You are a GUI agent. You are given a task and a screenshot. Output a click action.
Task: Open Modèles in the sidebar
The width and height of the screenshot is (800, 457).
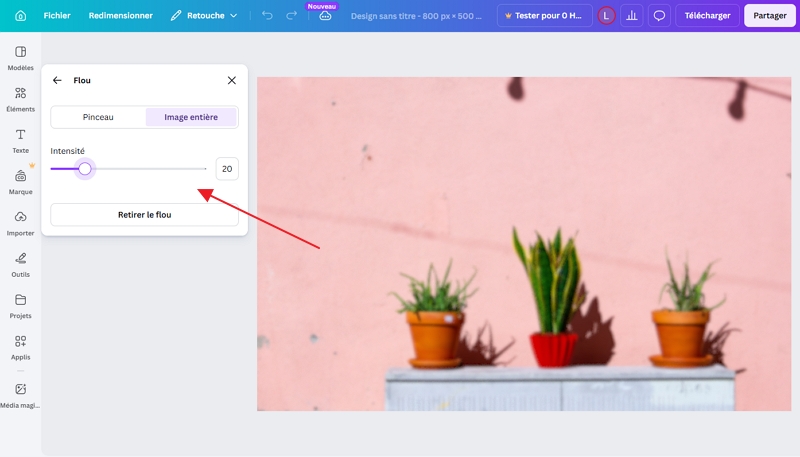click(x=20, y=58)
